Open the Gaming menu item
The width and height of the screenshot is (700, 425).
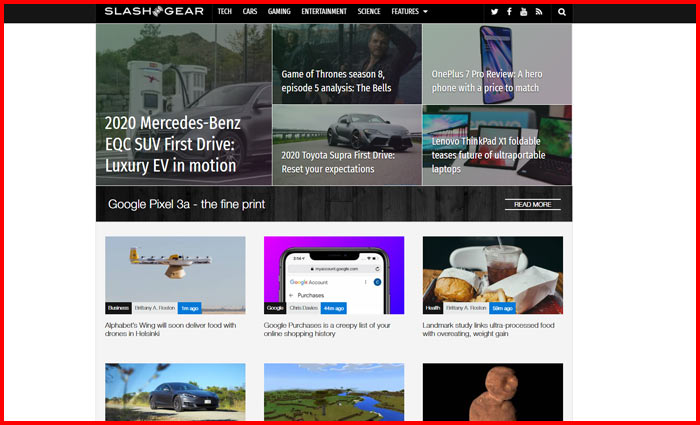click(x=279, y=12)
